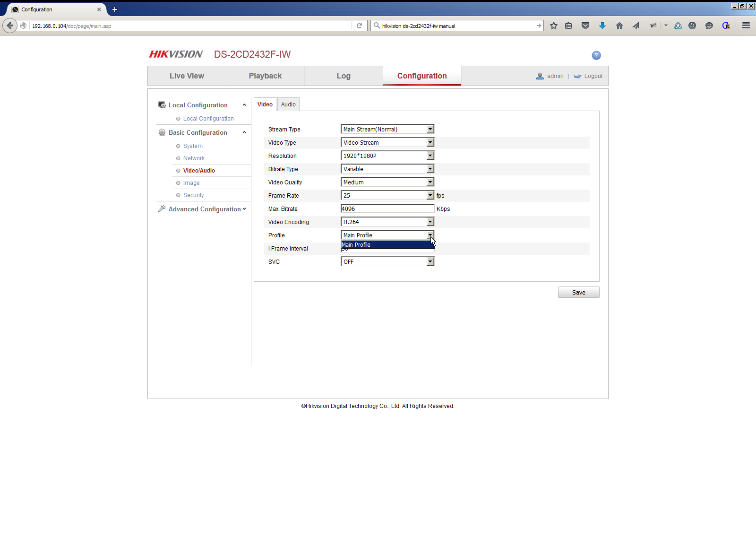Open the Video Quality dropdown
This screenshot has width=756, height=556.
click(x=387, y=182)
